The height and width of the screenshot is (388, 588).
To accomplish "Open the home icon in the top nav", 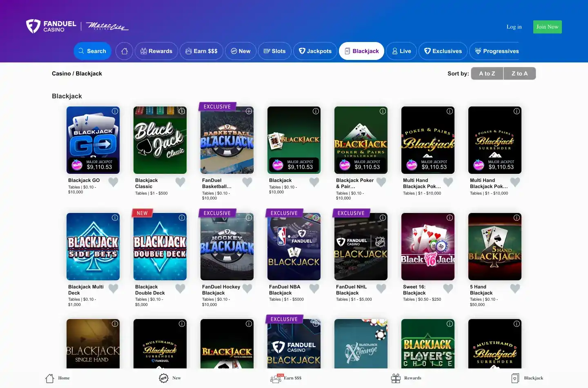I will (125, 51).
